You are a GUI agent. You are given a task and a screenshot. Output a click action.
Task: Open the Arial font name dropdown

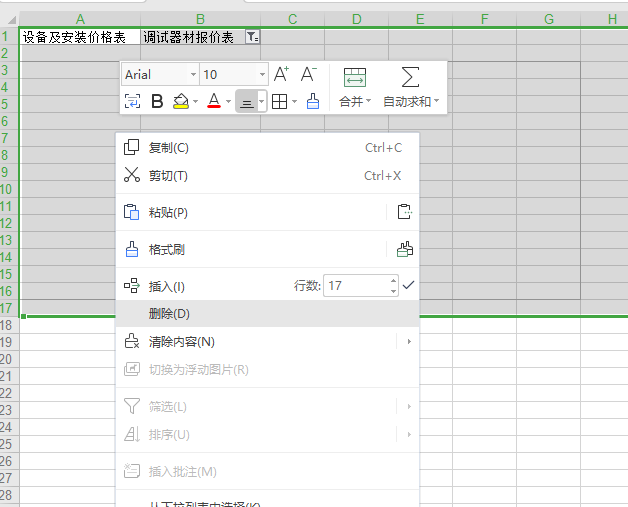point(193,74)
